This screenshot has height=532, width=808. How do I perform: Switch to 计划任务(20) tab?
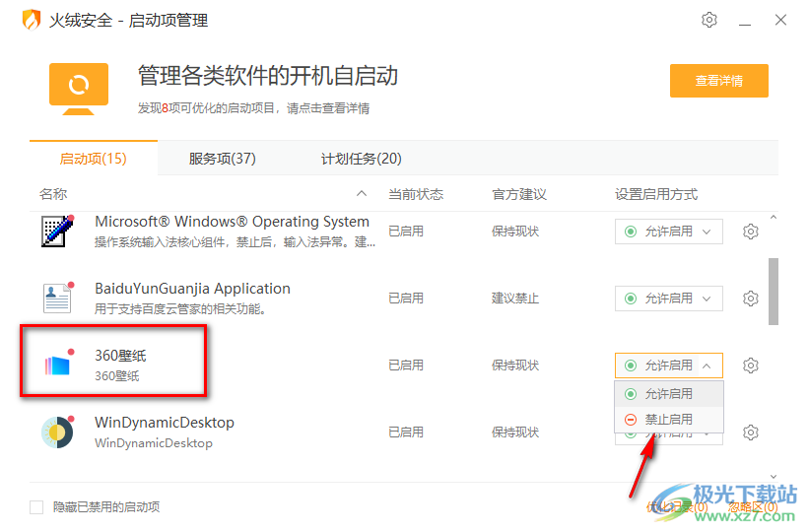click(x=362, y=158)
